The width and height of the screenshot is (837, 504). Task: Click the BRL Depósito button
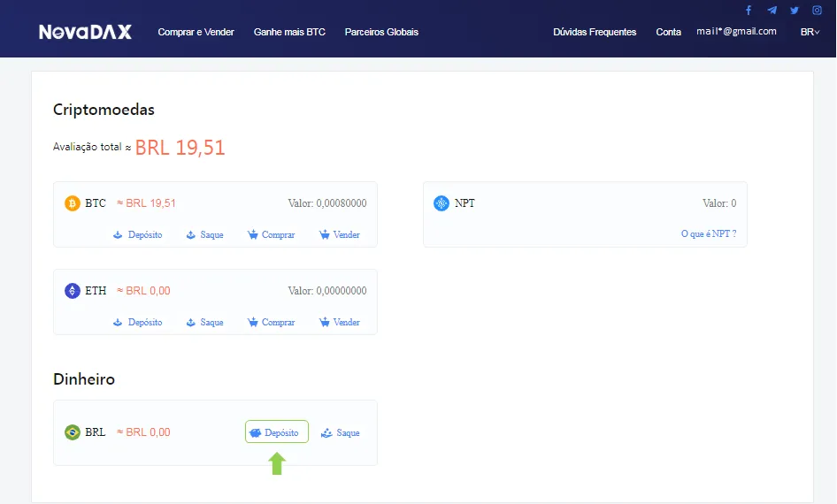pos(277,432)
